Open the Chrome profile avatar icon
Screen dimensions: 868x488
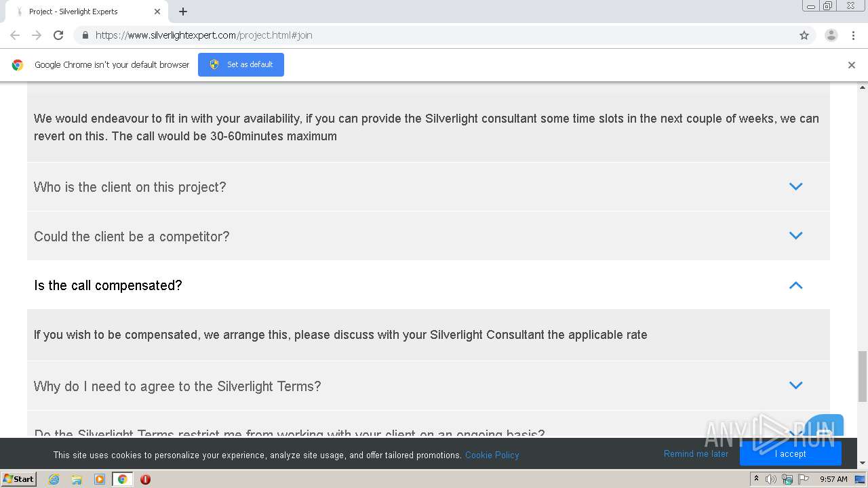pyautogui.click(x=831, y=35)
